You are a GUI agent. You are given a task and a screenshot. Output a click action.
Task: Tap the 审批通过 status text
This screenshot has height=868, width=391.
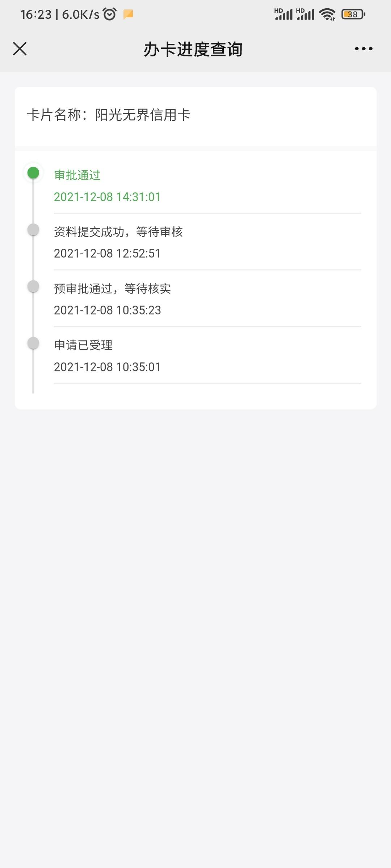77,175
